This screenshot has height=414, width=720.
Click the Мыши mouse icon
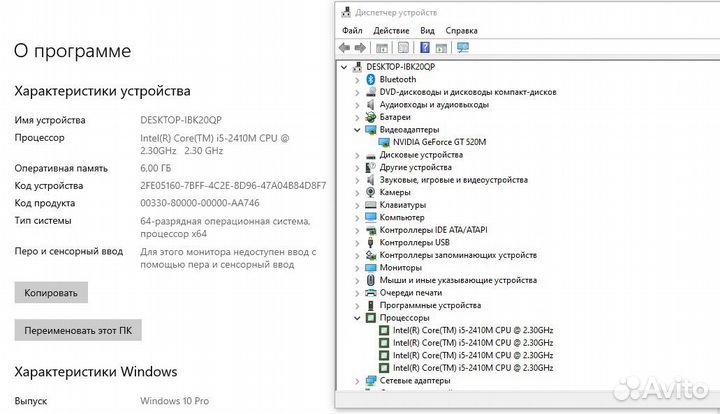pos(371,280)
